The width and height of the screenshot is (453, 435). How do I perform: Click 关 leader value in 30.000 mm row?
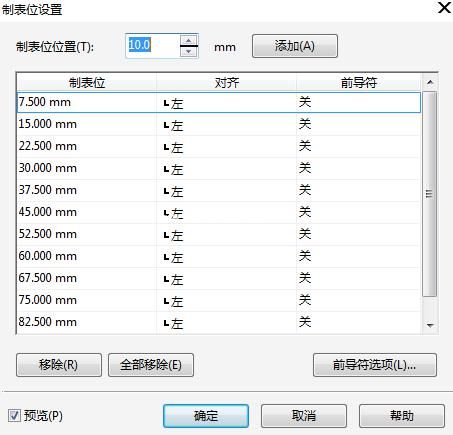click(305, 168)
